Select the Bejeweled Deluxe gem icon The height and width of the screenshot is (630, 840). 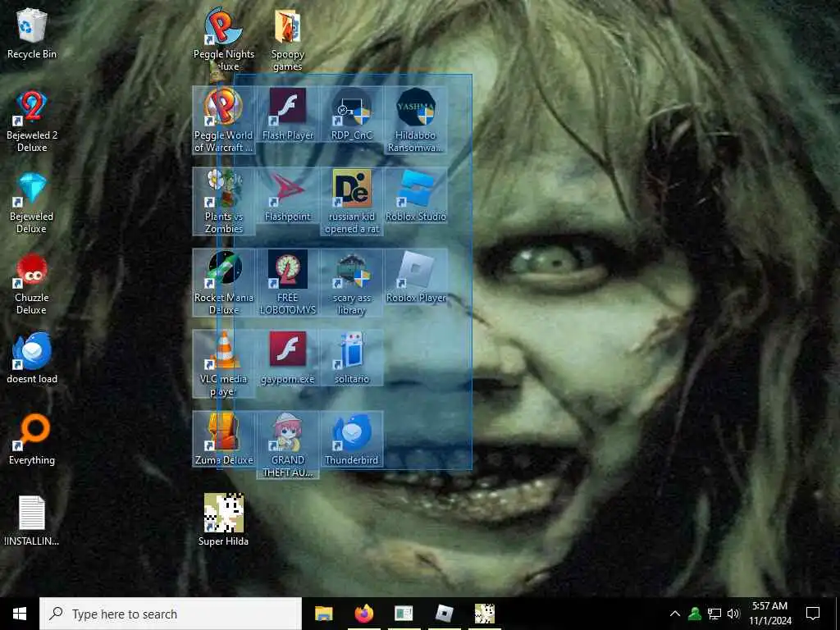coord(32,189)
